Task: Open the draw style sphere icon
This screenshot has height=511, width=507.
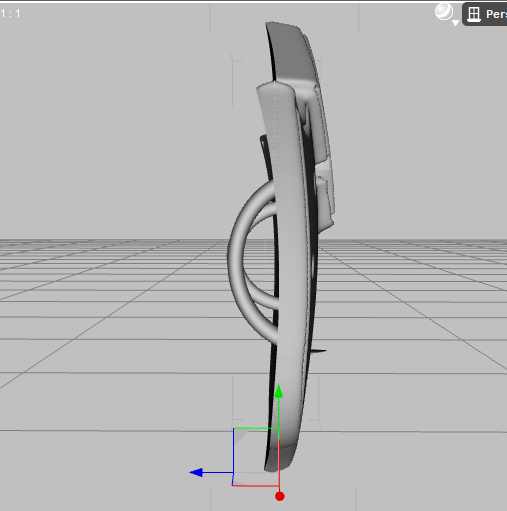Action: click(x=444, y=12)
